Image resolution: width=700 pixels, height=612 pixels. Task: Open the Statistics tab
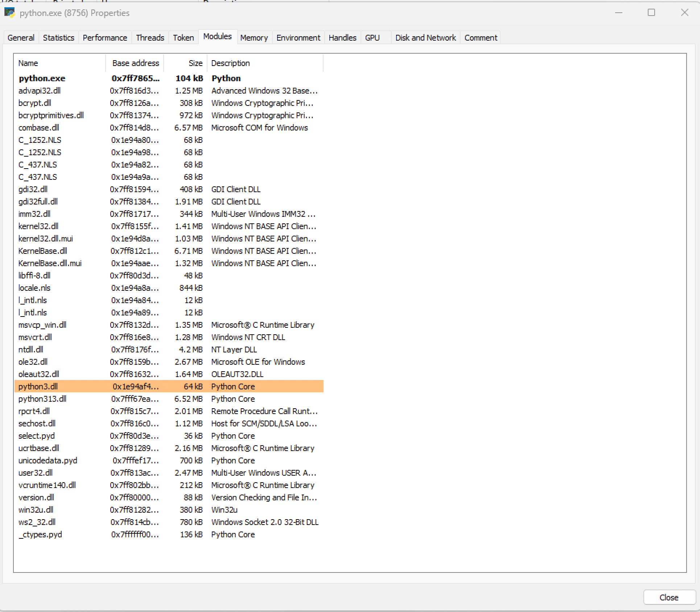(58, 38)
